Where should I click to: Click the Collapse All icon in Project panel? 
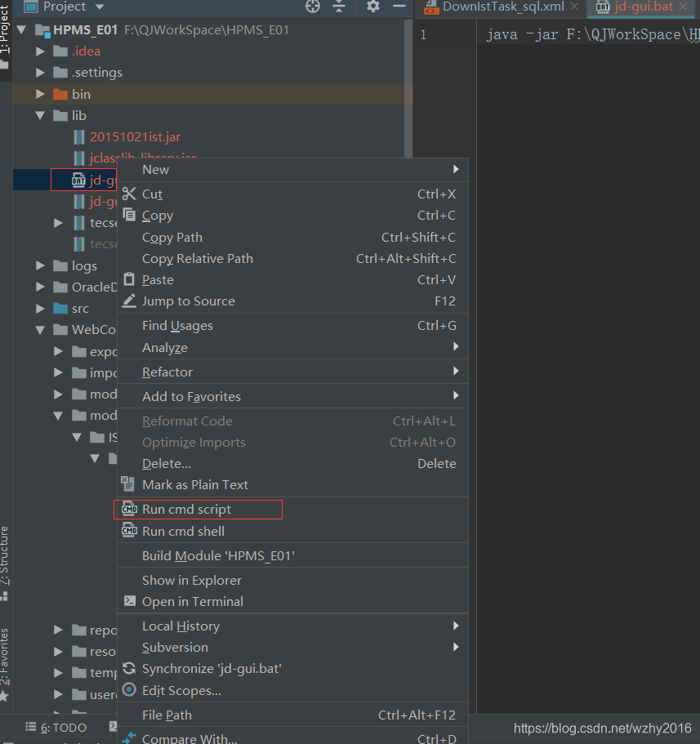[339, 7]
